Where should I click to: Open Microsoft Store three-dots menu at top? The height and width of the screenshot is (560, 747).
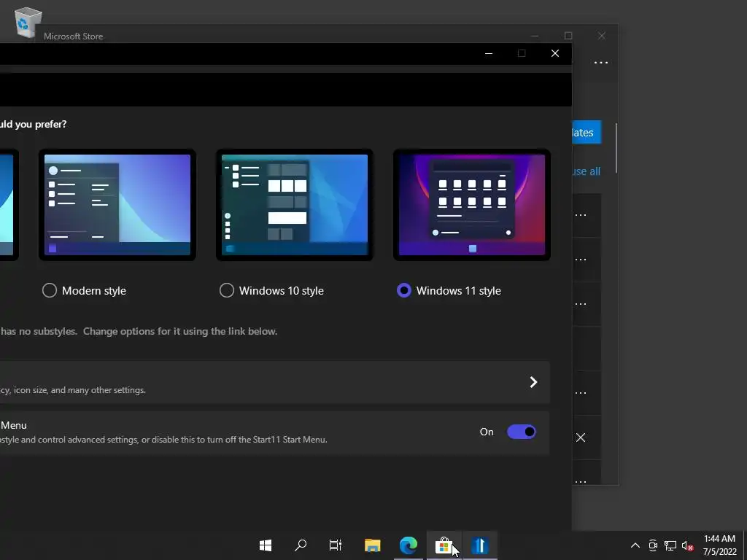click(x=601, y=63)
